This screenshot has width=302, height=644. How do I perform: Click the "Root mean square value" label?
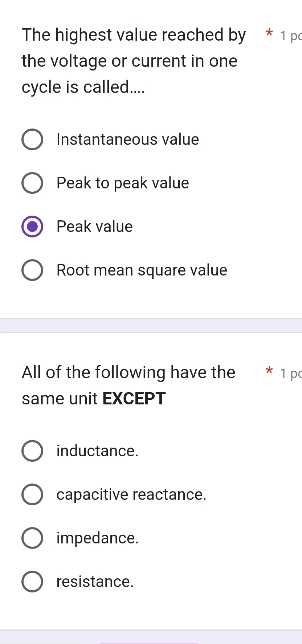(x=142, y=270)
